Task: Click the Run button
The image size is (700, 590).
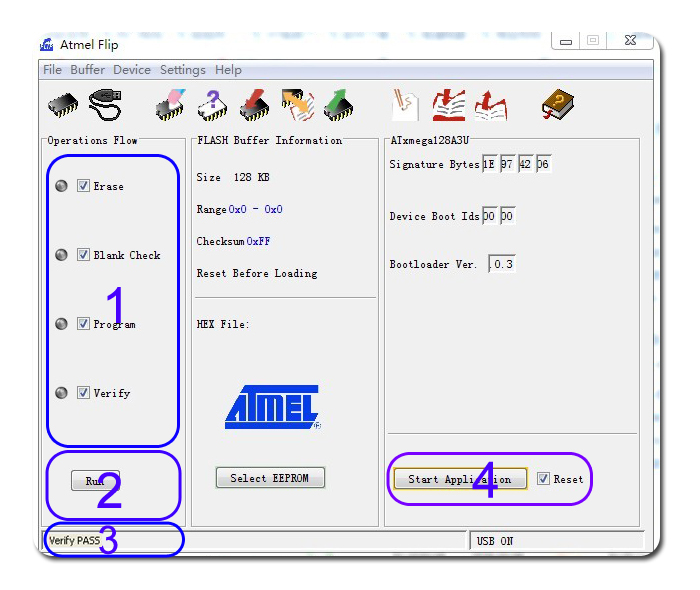Action: click(x=96, y=481)
